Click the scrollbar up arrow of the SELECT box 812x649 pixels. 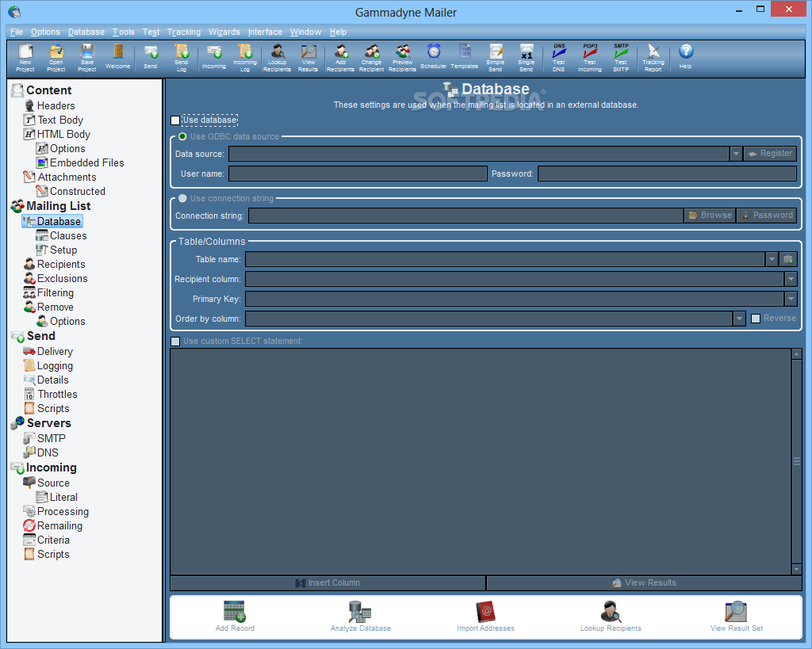796,354
